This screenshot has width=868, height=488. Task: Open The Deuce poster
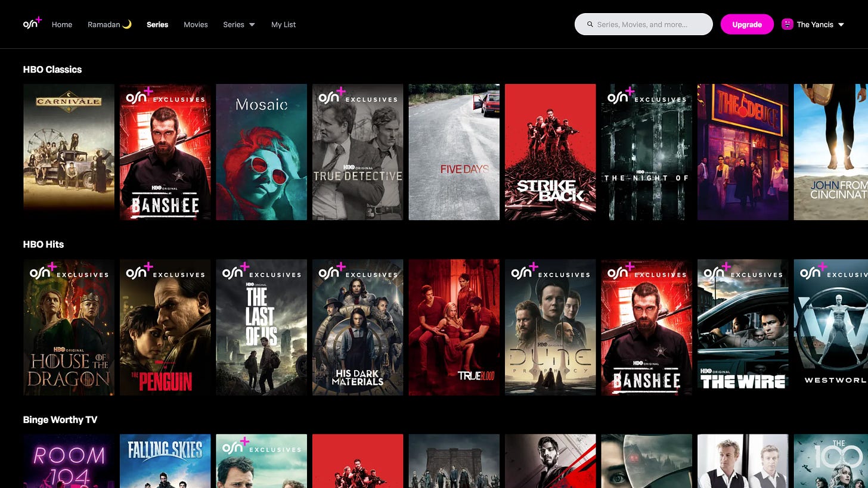(x=743, y=152)
